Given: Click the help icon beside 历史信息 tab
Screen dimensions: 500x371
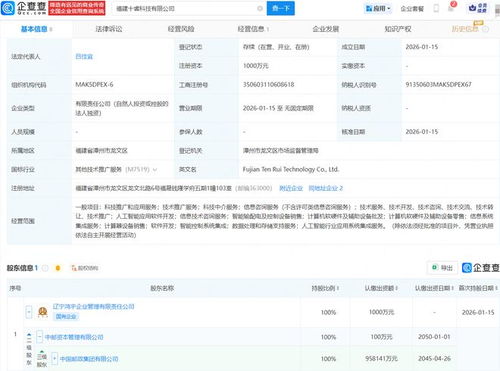Looking at the screenshot, I should (x=486, y=29).
